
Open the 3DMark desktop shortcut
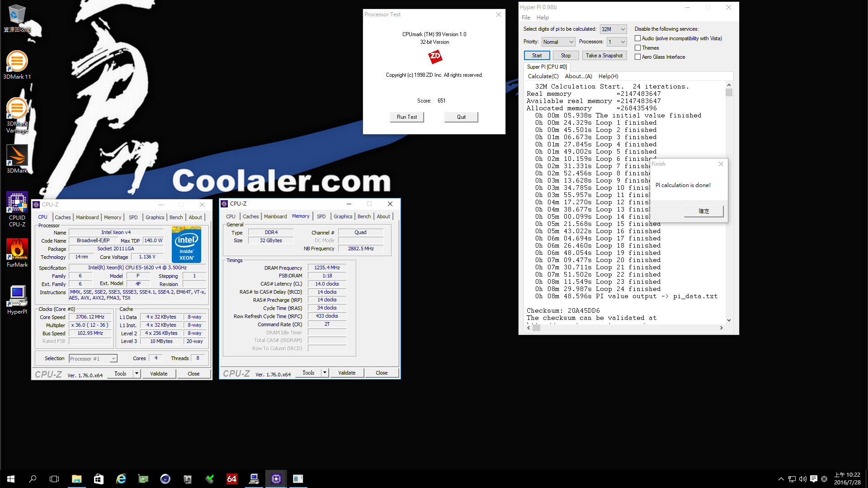tap(17, 159)
